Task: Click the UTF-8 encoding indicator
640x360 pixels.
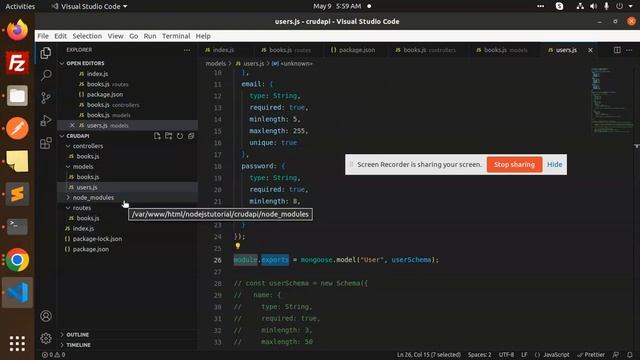Action: click(x=507, y=355)
